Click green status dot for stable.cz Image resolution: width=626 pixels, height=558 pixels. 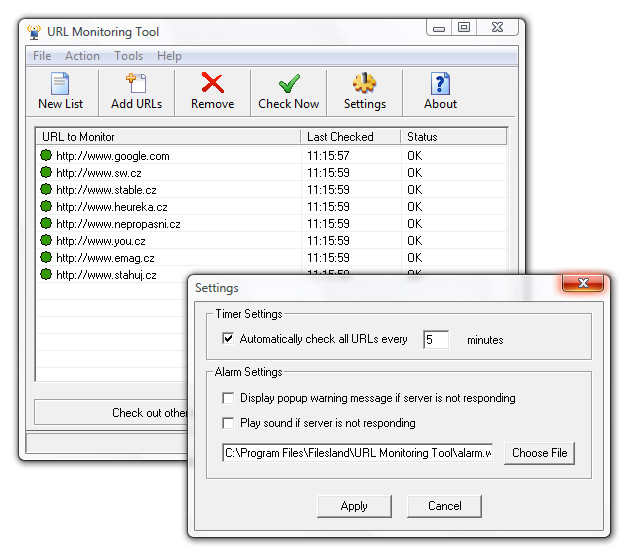tap(46, 189)
